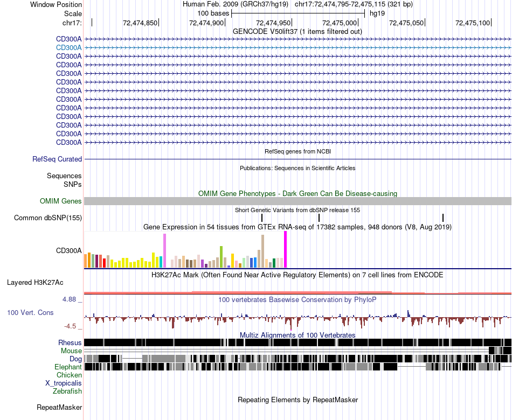Click the RepeatMasker track label
The width and height of the screenshot is (512, 420).
[x=59, y=407]
